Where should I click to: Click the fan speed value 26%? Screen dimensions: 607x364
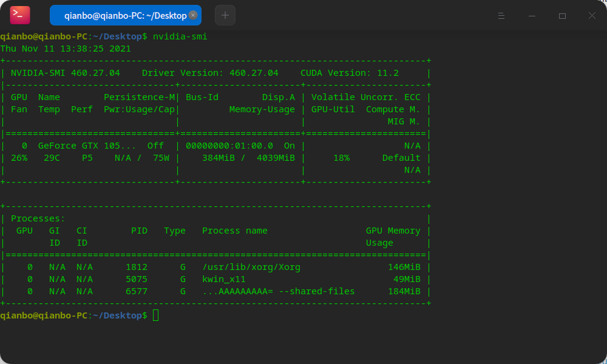[19, 158]
